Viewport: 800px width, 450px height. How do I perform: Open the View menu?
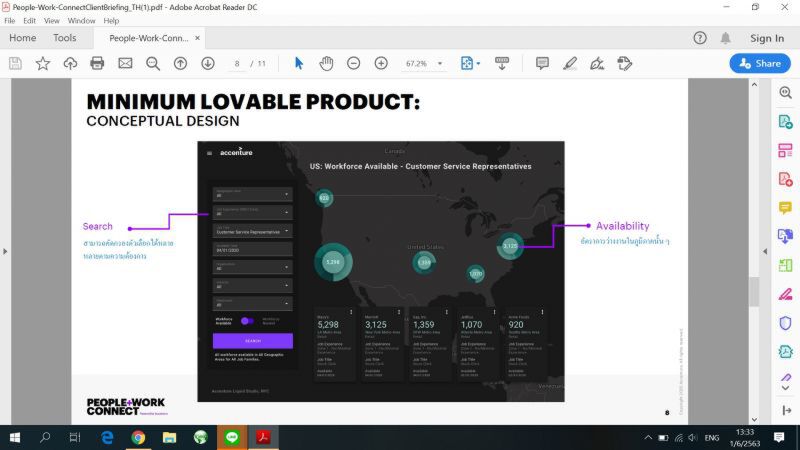(x=52, y=21)
